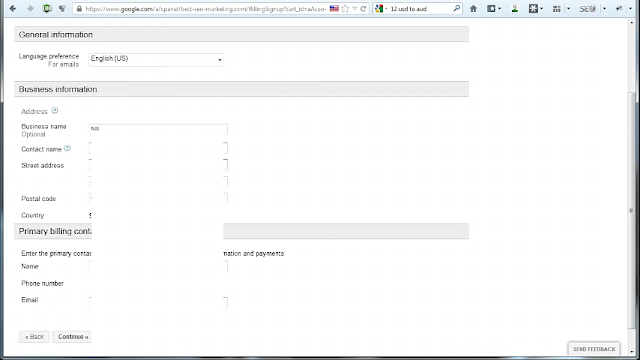Click the 'Street address' label
Screen dimensions: 640x360
42,165
